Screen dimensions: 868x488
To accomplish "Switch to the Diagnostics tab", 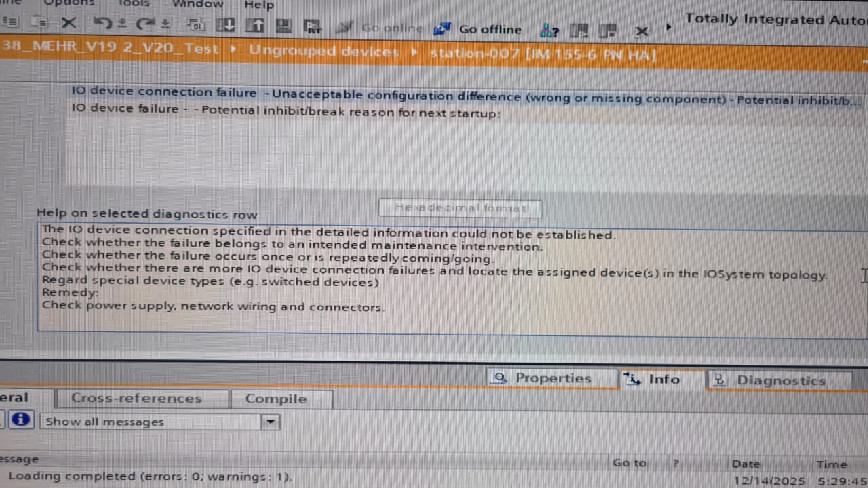I will (780, 380).
